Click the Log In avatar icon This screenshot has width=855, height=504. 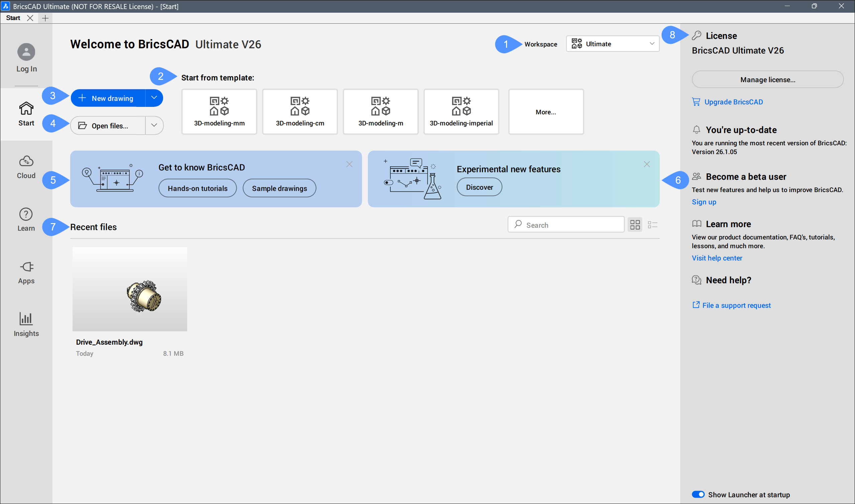click(x=26, y=52)
